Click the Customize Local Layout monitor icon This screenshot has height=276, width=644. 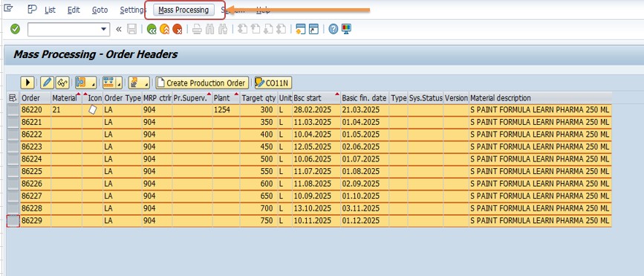click(346, 29)
